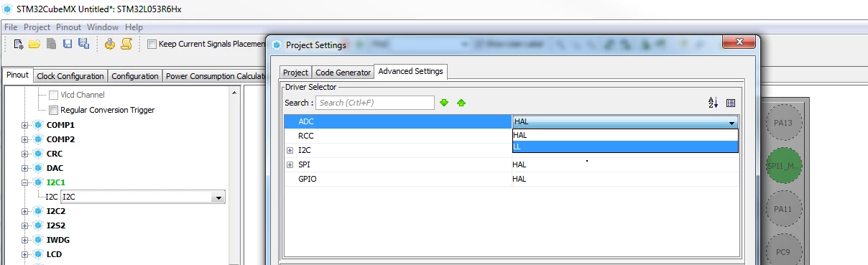Click the Project Settings dialog cube icon

[x=277, y=45]
